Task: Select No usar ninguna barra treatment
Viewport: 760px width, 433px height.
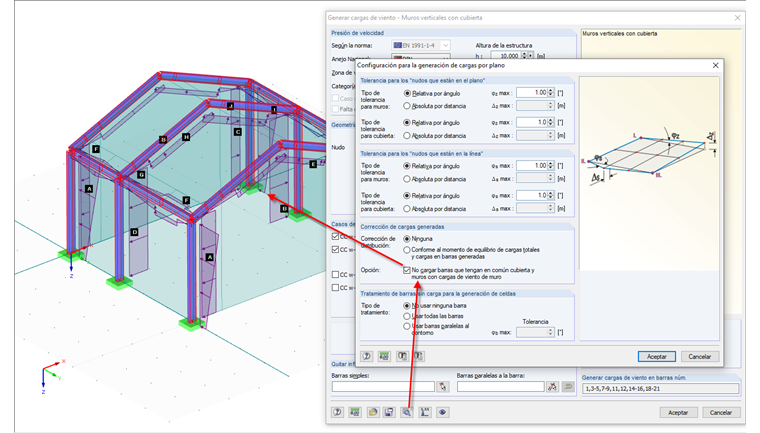Action: [407, 306]
